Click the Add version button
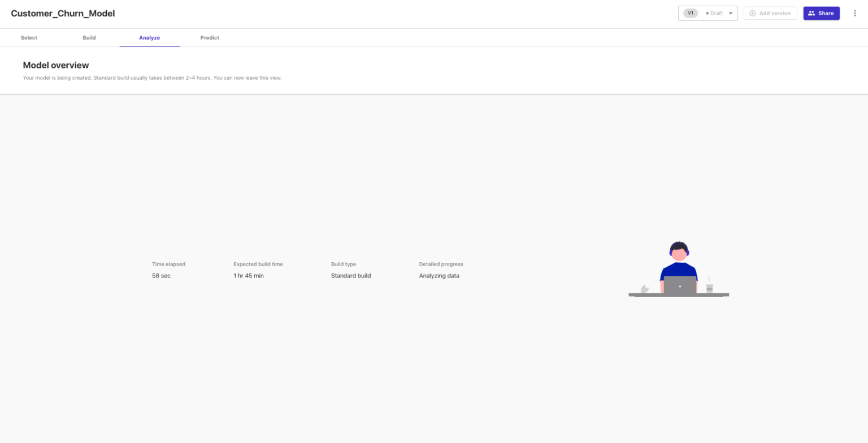The width and height of the screenshot is (868, 443). tap(770, 13)
